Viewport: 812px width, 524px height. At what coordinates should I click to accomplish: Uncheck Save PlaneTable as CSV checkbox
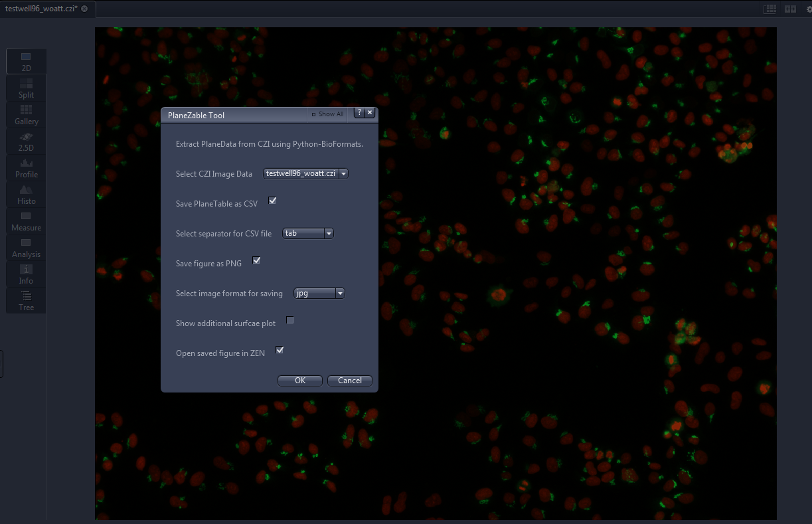[272, 201]
